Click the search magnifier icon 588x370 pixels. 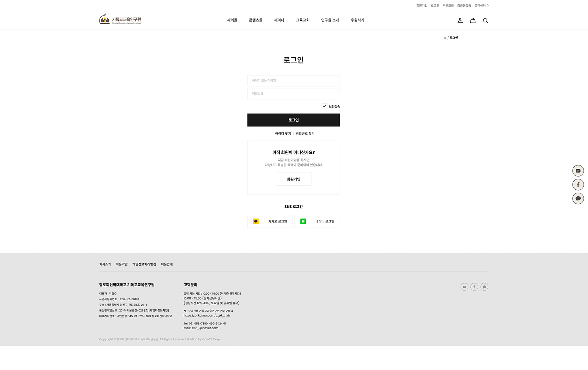pos(485,21)
